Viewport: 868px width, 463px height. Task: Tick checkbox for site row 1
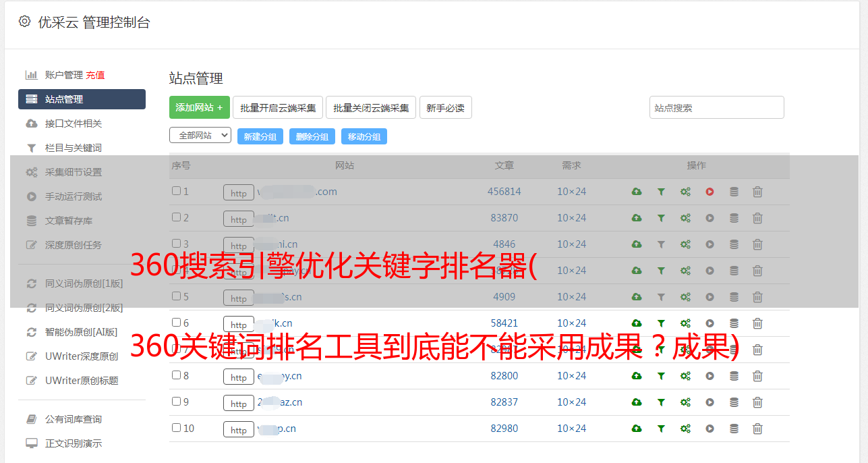[176, 191]
